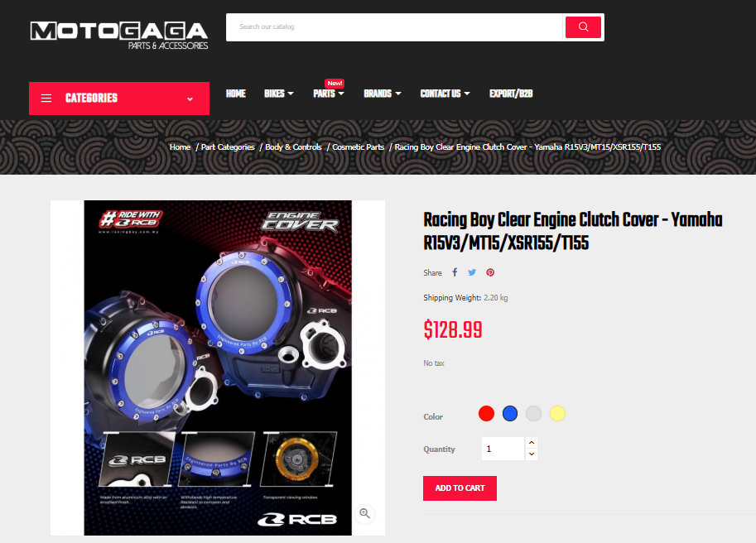The image size is (756, 543).
Task: Decrease quantity with down arrow
Action: pyautogui.click(x=532, y=454)
